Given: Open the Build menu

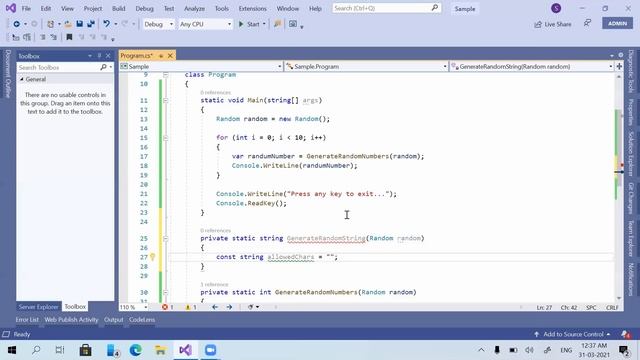Looking at the screenshot, I should [x=119, y=8].
